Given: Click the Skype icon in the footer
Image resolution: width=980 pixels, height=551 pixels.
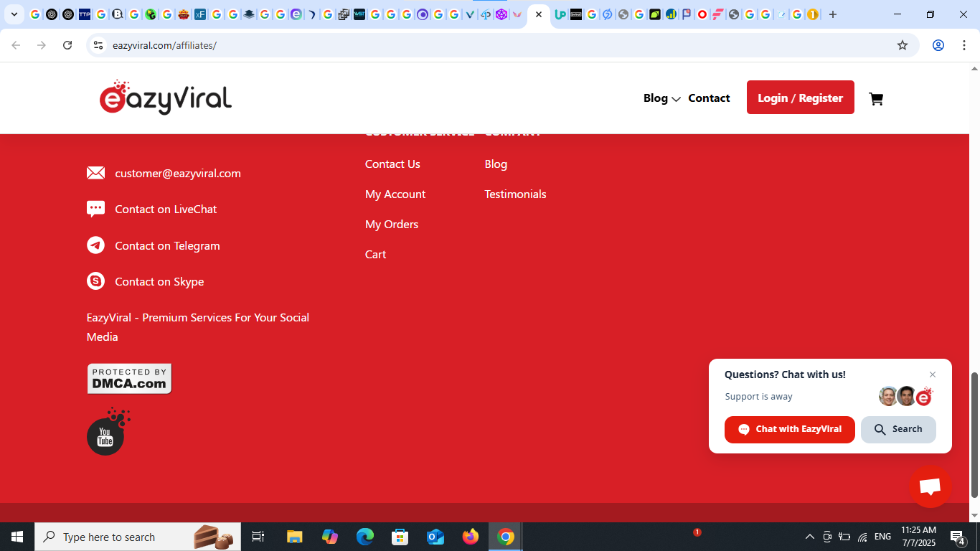Looking at the screenshot, I should pos(95,281).
